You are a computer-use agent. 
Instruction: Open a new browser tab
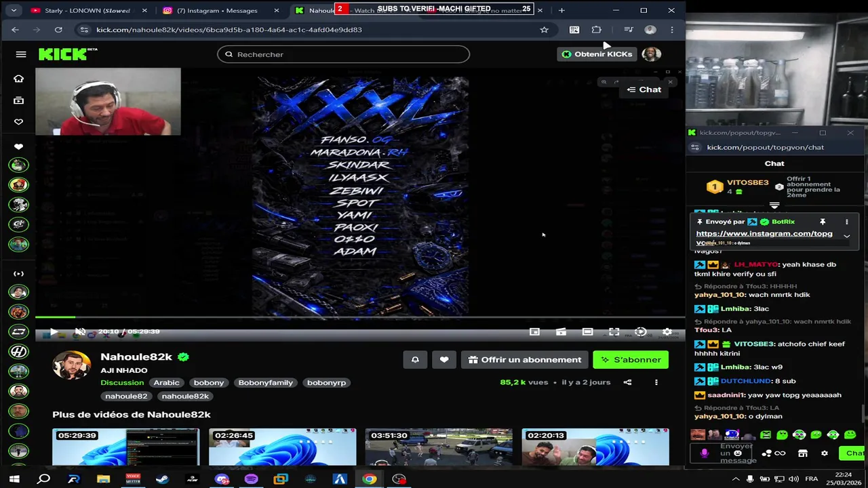coord(561,10)
